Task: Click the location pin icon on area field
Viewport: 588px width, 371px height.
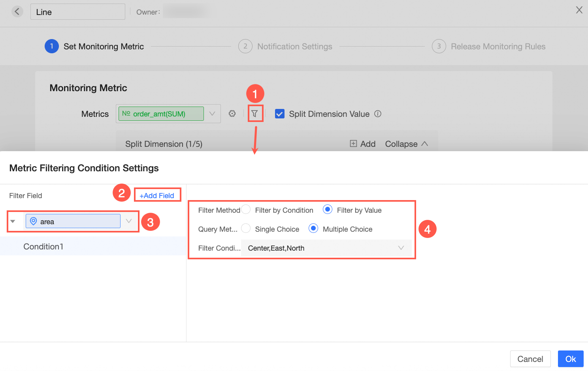Action: pos(34,221)
